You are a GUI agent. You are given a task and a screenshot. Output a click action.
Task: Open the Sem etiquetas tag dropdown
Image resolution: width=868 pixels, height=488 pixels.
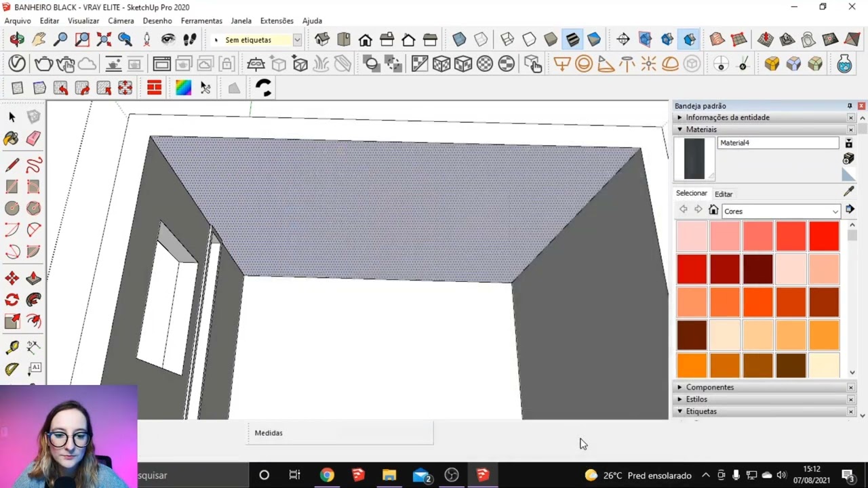(296, 40)
